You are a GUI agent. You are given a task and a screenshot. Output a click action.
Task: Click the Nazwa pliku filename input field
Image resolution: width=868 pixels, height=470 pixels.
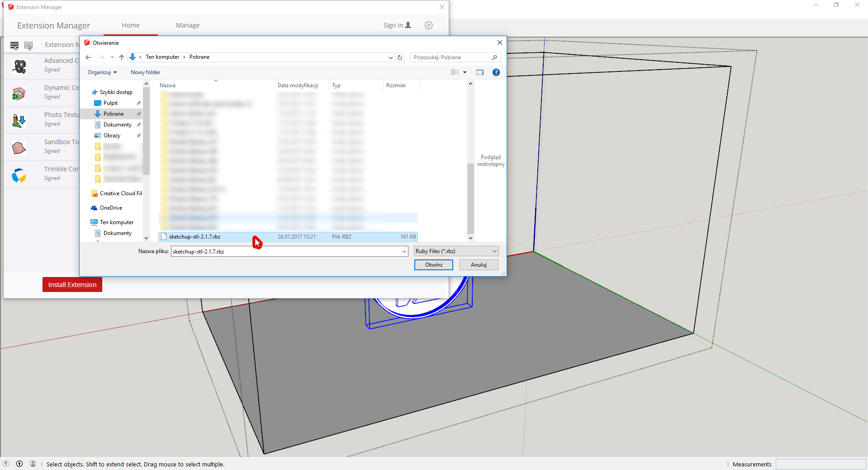[x=285, y=251]
